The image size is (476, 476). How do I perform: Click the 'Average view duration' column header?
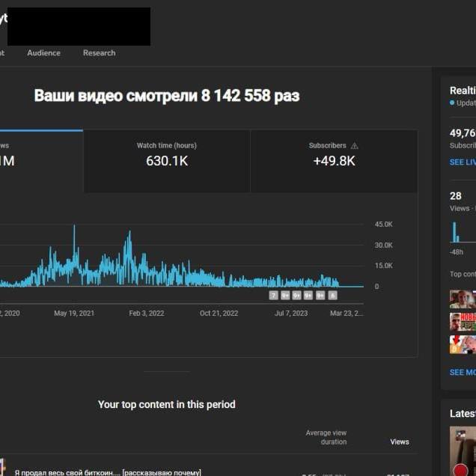click(326, 437)
